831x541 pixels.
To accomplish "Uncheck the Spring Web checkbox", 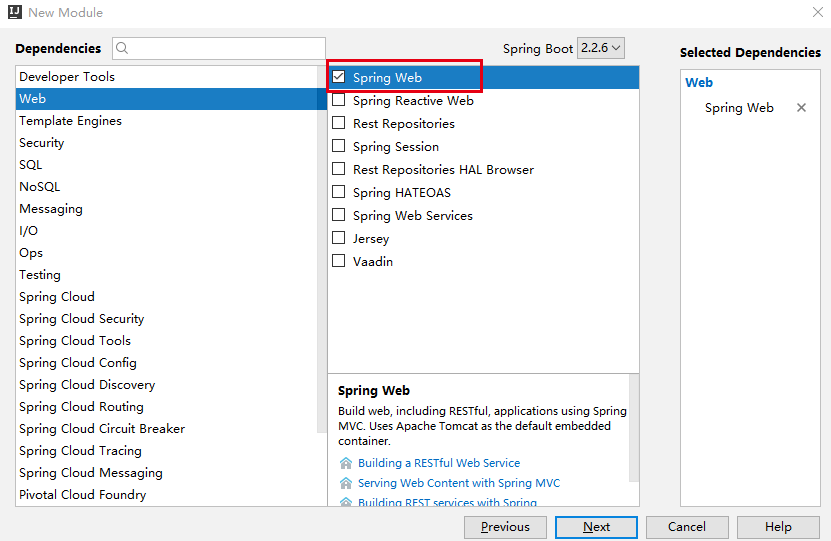I will [x=339, y=77].
